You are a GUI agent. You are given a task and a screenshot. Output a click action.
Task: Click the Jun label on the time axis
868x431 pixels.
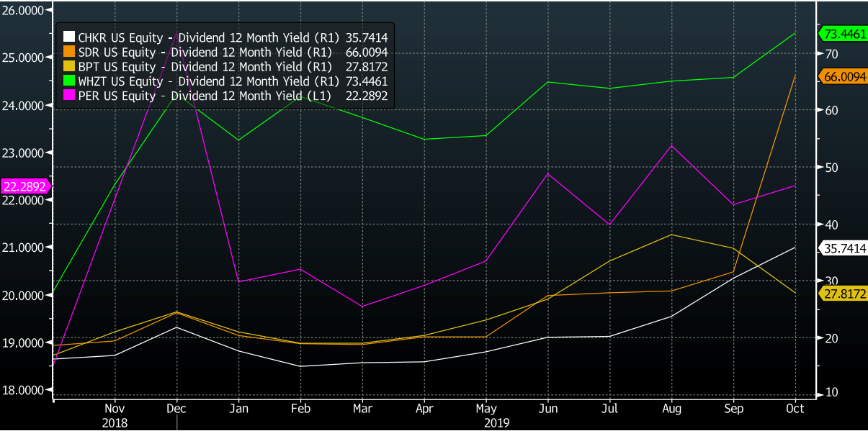coord(548,408)
